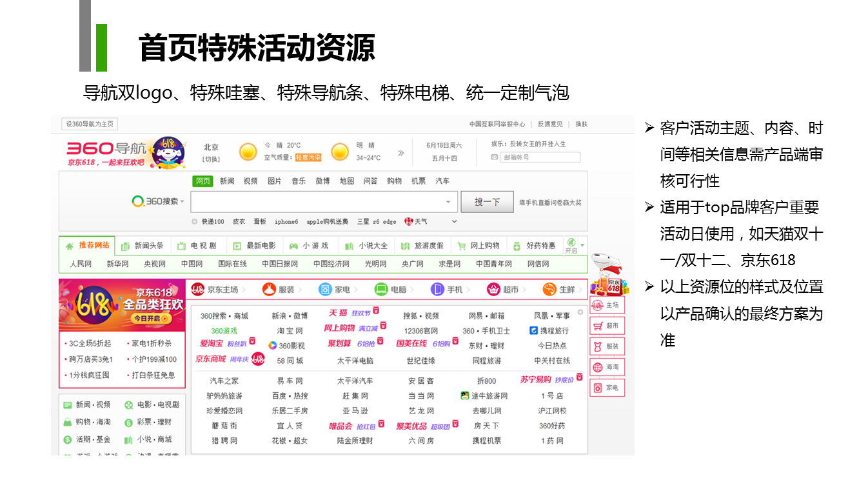Click the envelope icon beside 邮箱帐号

495,157
